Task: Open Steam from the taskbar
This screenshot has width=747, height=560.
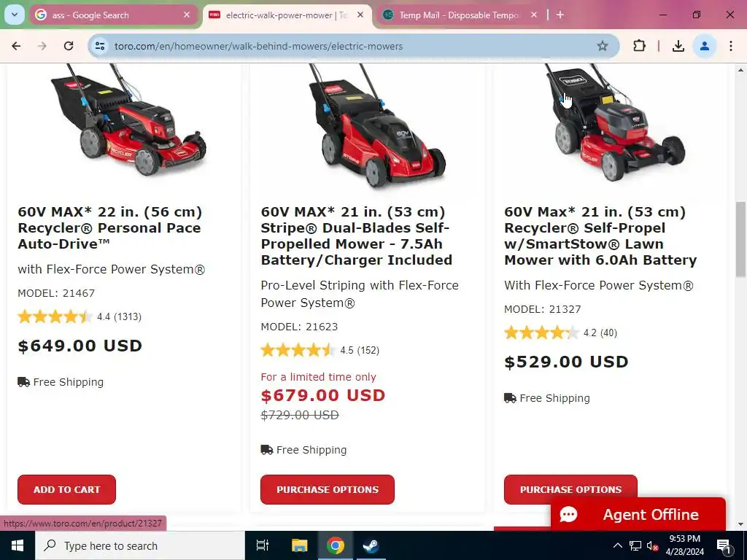Action: [371, 545]
